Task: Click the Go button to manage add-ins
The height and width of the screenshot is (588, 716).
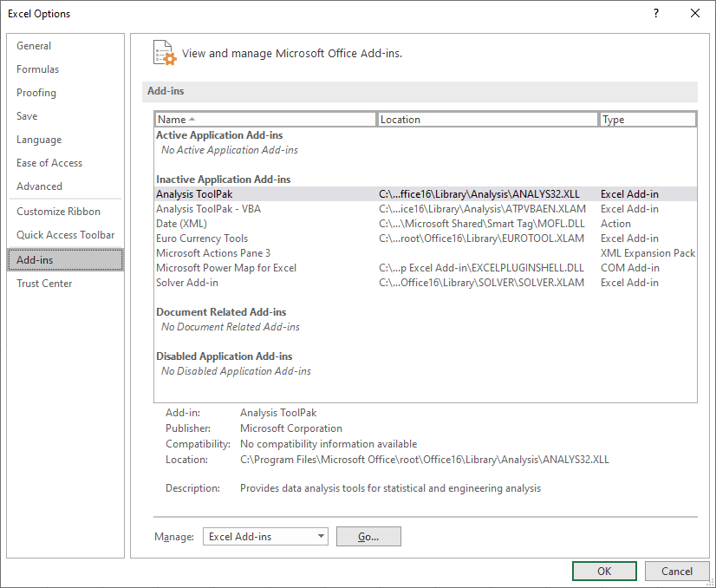Action: 368,536
